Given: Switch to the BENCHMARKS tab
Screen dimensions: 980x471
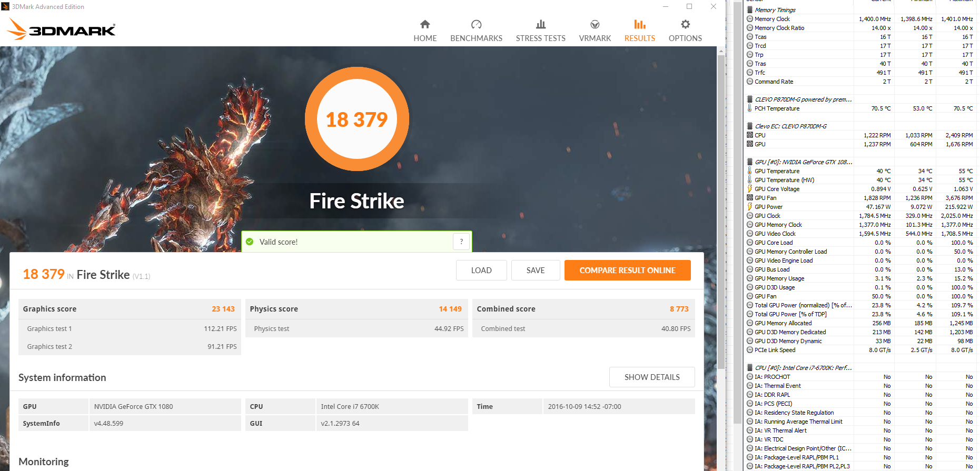Looking at the screenshot, I should click(x=476, y=31).
